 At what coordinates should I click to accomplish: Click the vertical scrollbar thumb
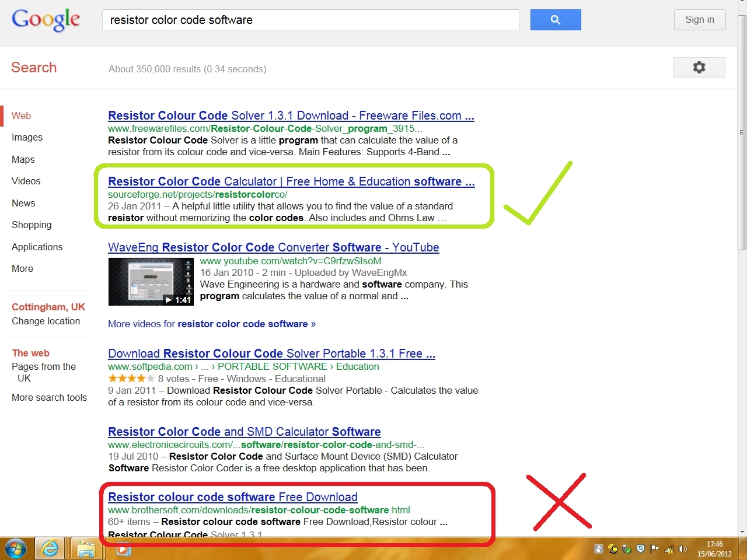coord(742,133)
